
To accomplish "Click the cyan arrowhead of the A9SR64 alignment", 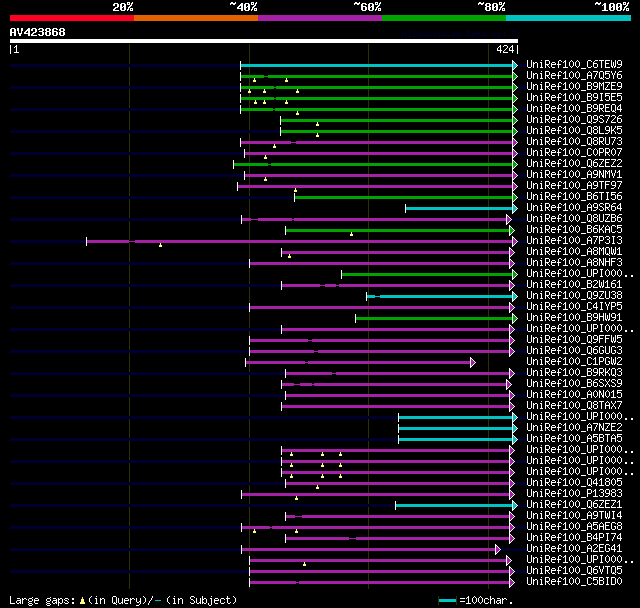I will tap(515, 209).
